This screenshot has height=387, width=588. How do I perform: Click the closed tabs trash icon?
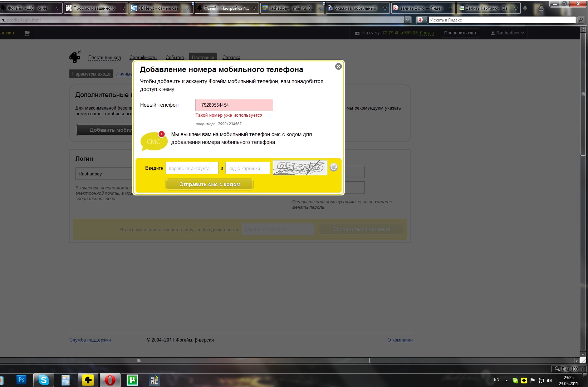click(x=541, y=8)
